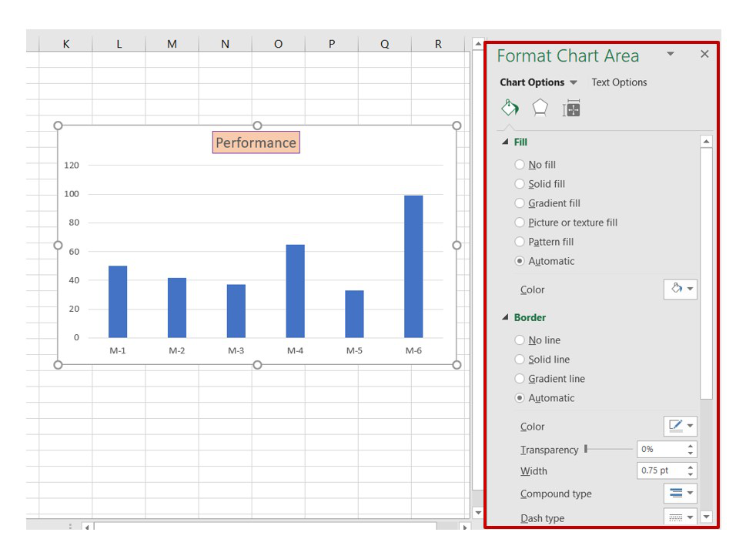Close the Format Chart Area pane
Image resolution: width=756 pixels, height=559 pixels.
pyautogui.click(x=704, y=54)
